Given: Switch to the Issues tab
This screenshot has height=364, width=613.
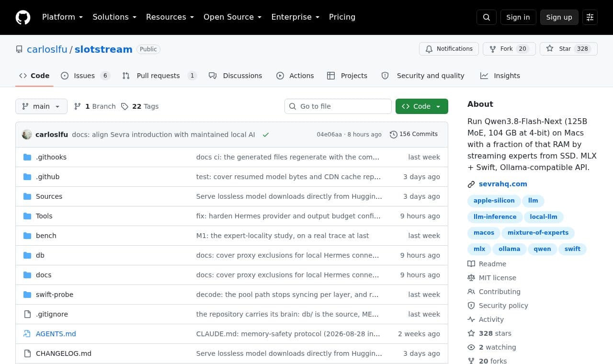Looking at the screenshot, I should [x=85, y=76].
